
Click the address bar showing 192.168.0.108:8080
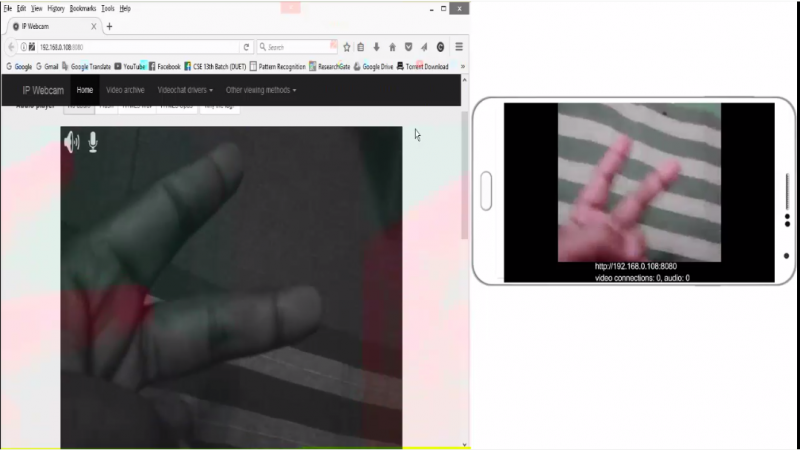pyautogui.click(x=138, y=47)
